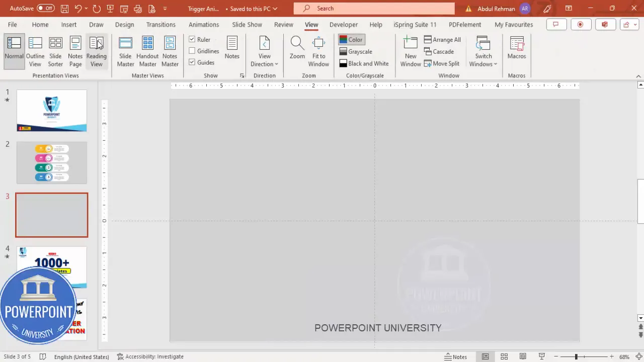This screenshot has width=644, height=362.
Task: Open file name dropdown in title bar
Action: pos(275,9)
